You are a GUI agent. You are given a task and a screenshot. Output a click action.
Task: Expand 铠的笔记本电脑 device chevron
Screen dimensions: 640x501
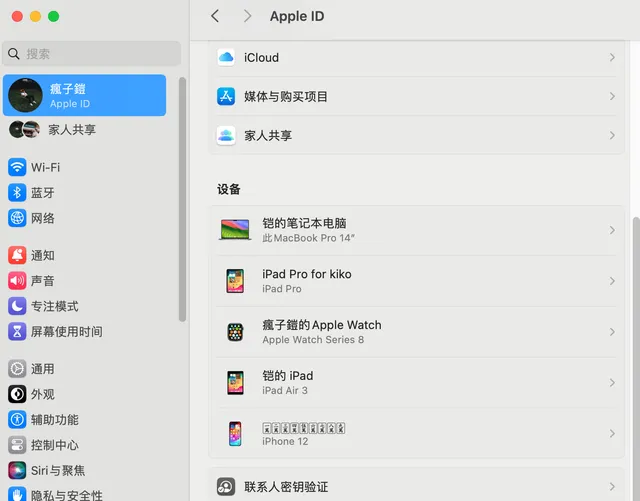tap(612, 230)
